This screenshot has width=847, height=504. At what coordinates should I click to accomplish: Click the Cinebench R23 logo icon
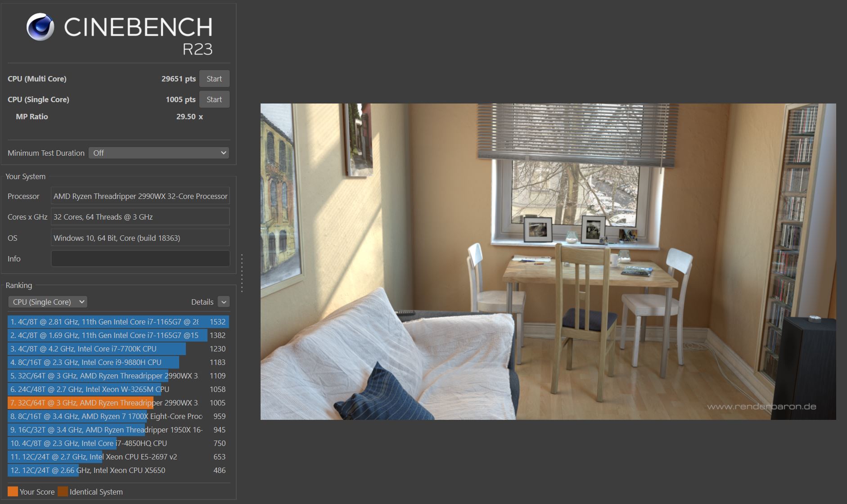(x=41, y=26)
